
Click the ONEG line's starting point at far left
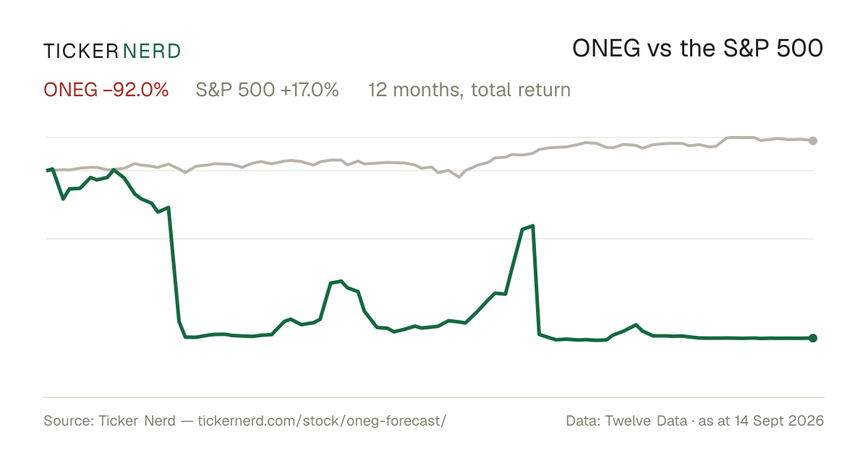click(47, 170)
